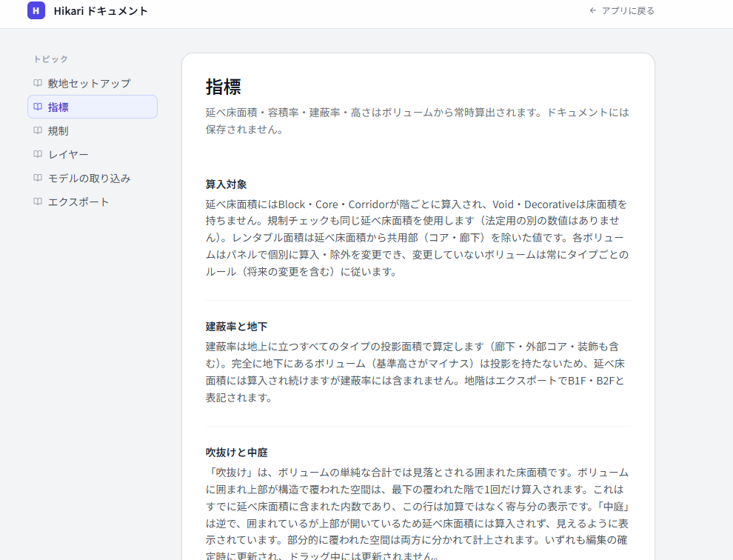The height and width of the screenshot is (560, 733).
Task: Open the エクスポート topic
Action: (93, 201)
